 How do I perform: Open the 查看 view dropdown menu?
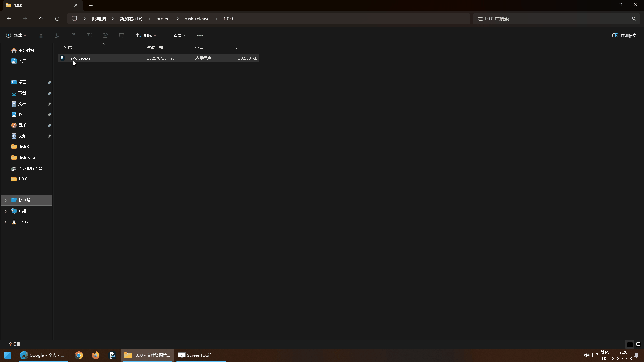coord(176,35)
